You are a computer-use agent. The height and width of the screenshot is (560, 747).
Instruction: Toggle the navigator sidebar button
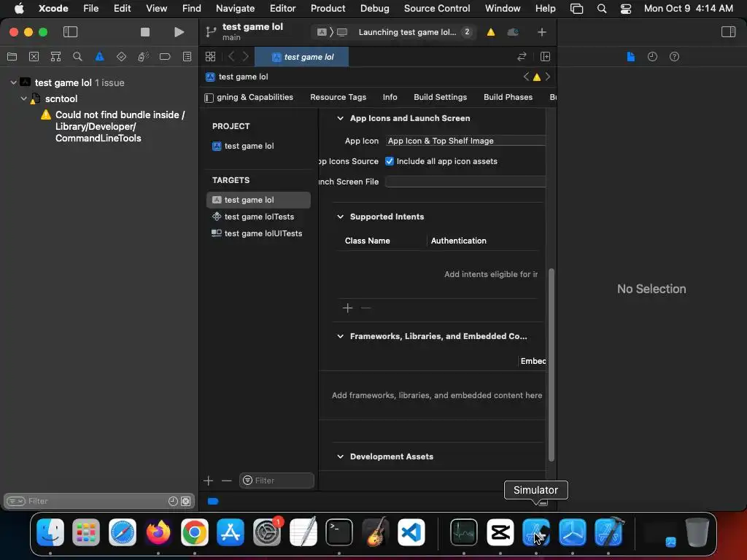70,32
